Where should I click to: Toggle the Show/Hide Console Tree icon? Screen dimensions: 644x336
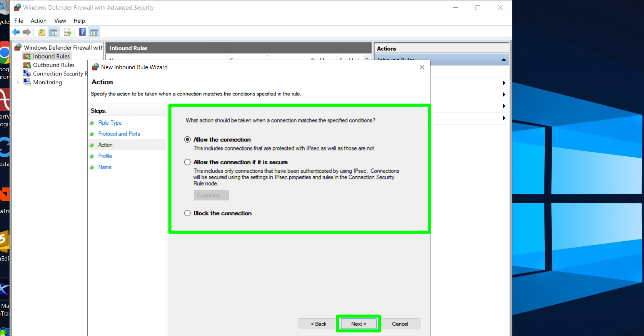tap(53, 32)
